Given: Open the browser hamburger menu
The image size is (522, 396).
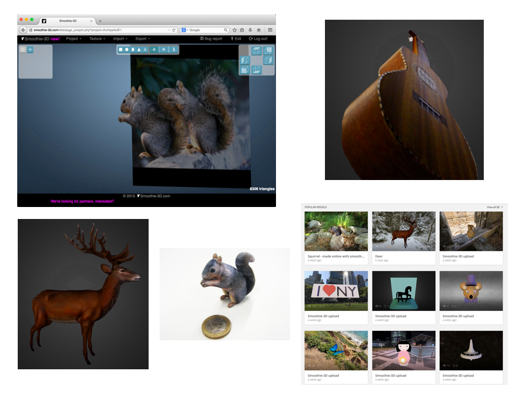Looking at the screenshot, I should [270, 30].
